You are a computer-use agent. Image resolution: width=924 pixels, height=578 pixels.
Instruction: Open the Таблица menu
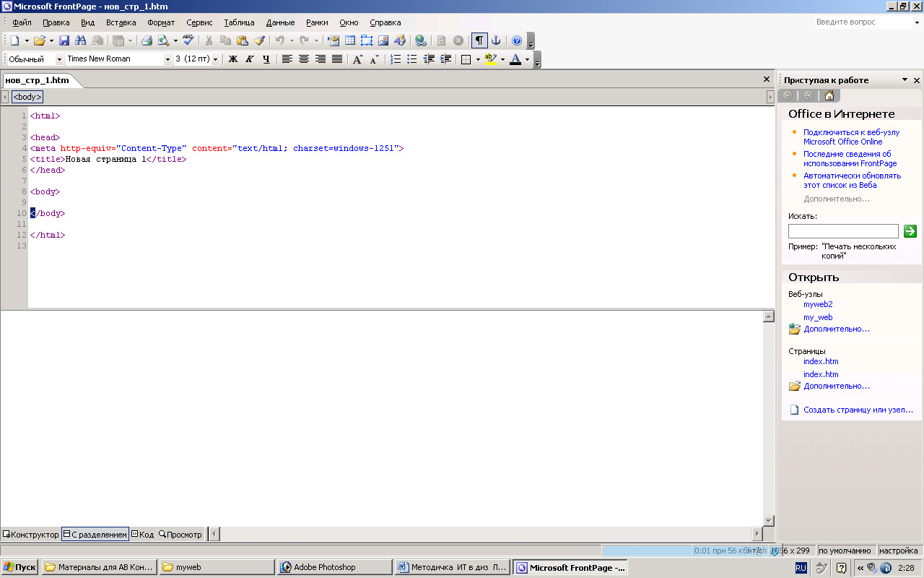click(x=239, y=22)
